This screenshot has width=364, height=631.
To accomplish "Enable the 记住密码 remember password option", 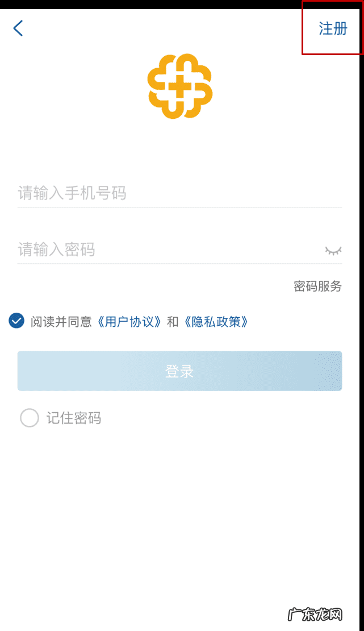I will click(x=29, y=417).
